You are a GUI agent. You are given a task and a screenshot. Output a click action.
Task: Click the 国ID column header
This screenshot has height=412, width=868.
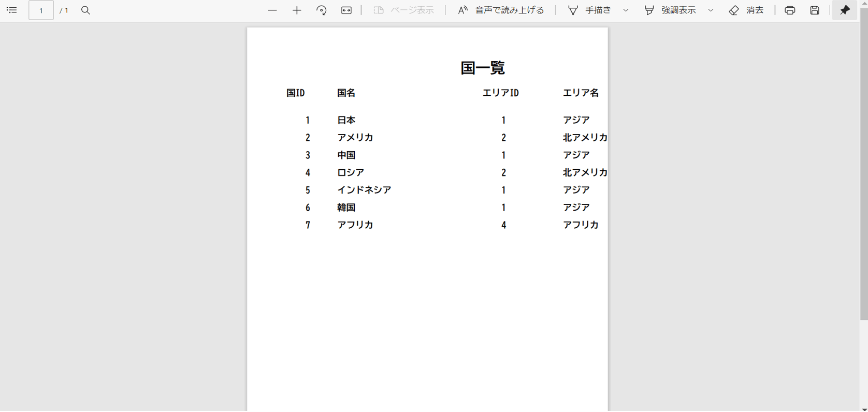coord(296,93)
